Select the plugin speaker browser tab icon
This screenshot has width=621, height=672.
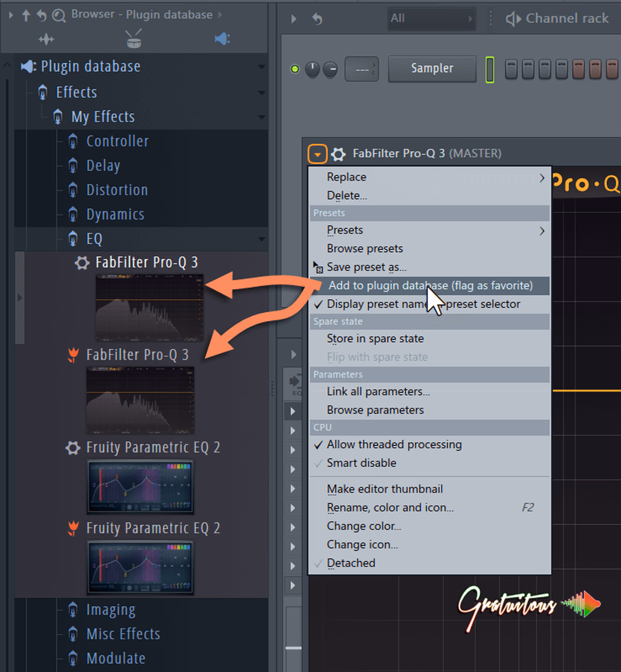(222, 39)
